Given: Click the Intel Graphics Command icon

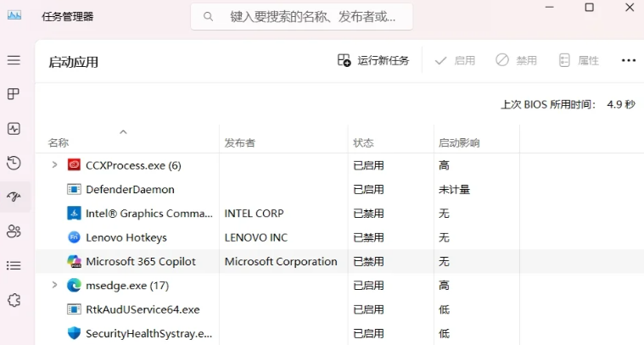Looking at the screenshot, I should coord(74,214).
